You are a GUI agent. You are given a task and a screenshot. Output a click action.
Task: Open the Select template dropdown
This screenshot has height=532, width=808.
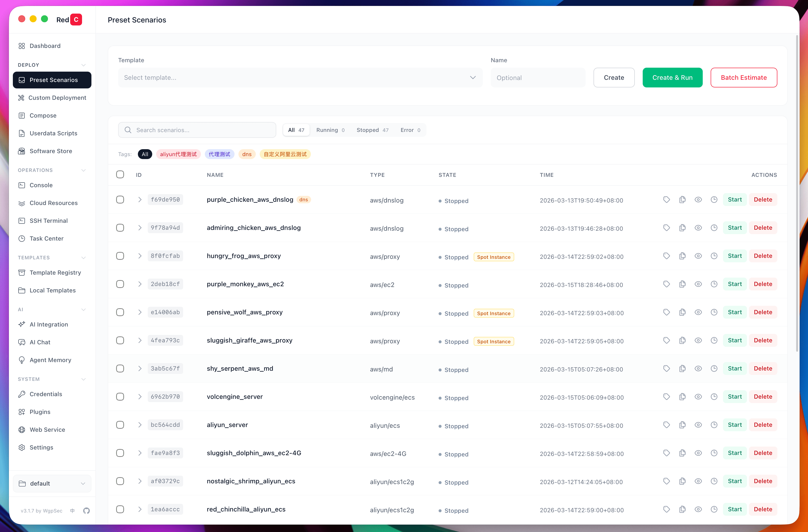(300, 77)
